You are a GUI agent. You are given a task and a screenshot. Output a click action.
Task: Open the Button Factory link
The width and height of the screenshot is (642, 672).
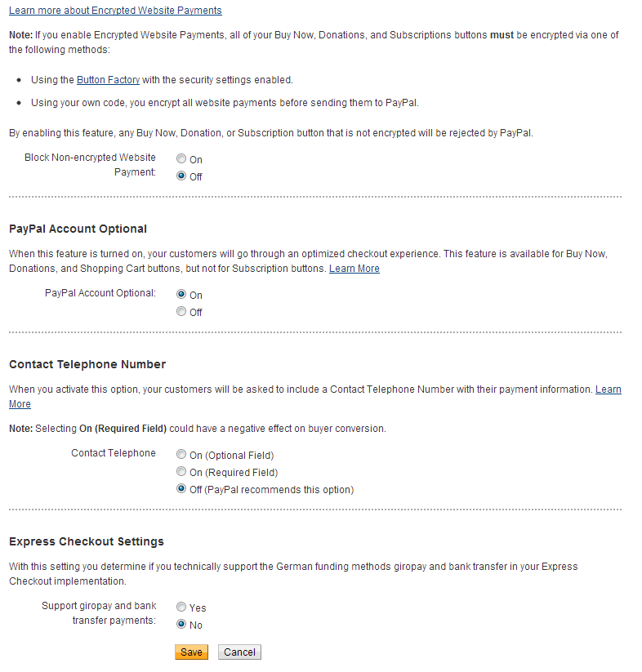[108, 80]
